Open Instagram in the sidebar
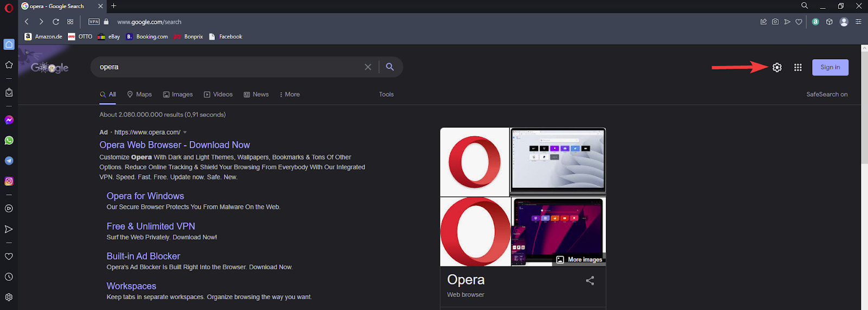The width and height of the screenshot is (868, 310). (x=9, y=181)
